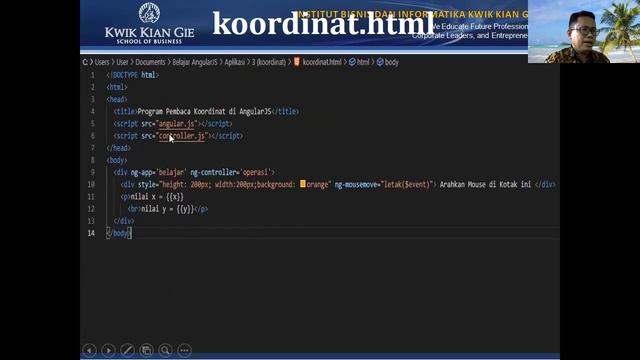
Task: Select the Belajar AngularJS breadcrumb segment
Action: tap(195, 62)
